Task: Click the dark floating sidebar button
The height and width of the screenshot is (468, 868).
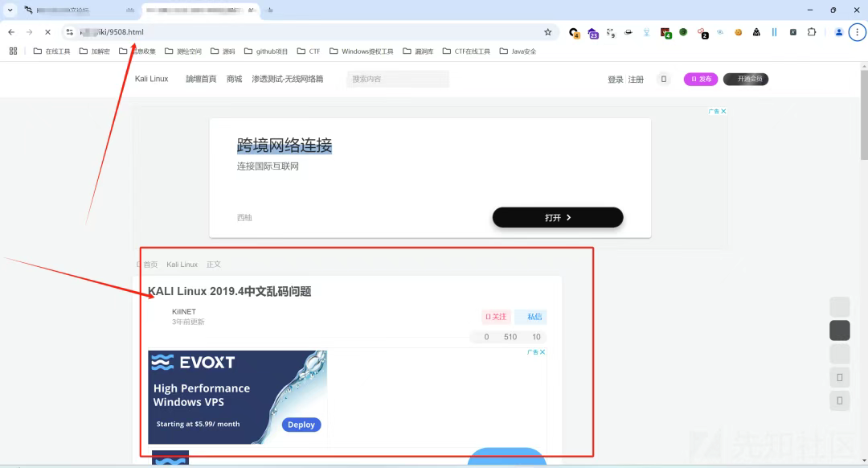Action: (x=839, y=330)
